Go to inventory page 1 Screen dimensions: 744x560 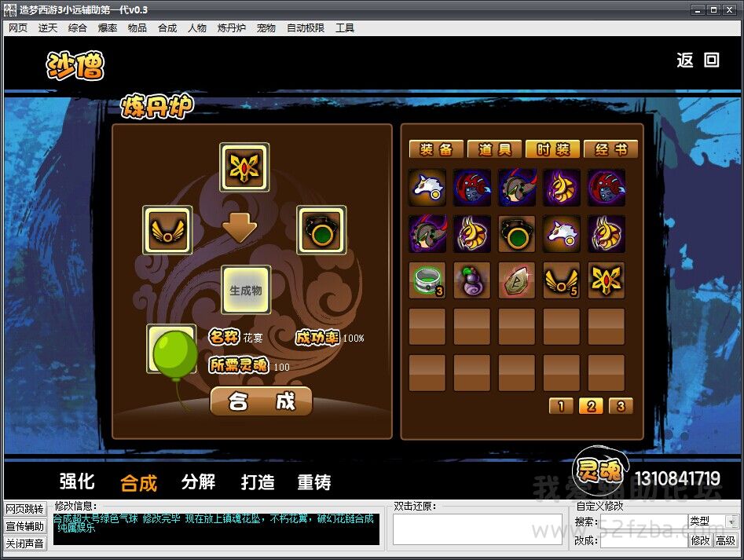click(561, 406)
